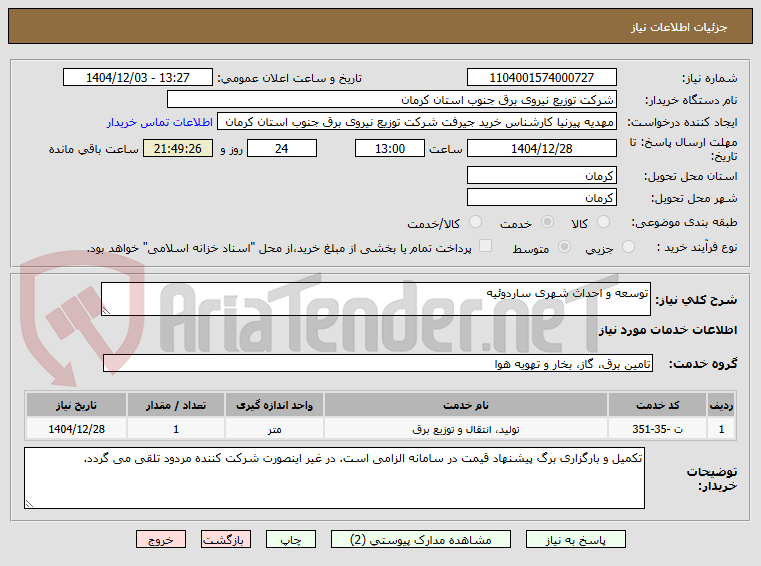
Task: Click the طبقه بندی موضوعی label
Action: pos(684,222)
